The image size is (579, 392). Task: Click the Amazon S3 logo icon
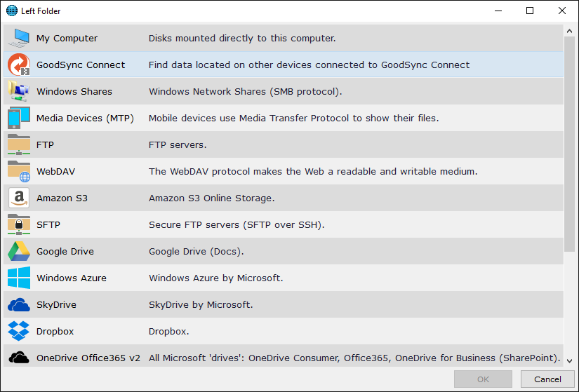coord(18,198)
